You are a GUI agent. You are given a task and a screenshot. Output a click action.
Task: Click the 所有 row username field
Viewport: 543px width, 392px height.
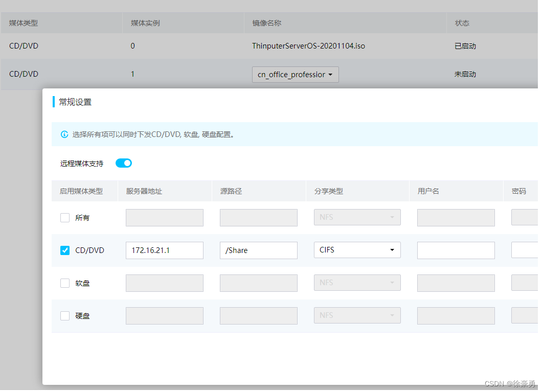coord(456,218)
